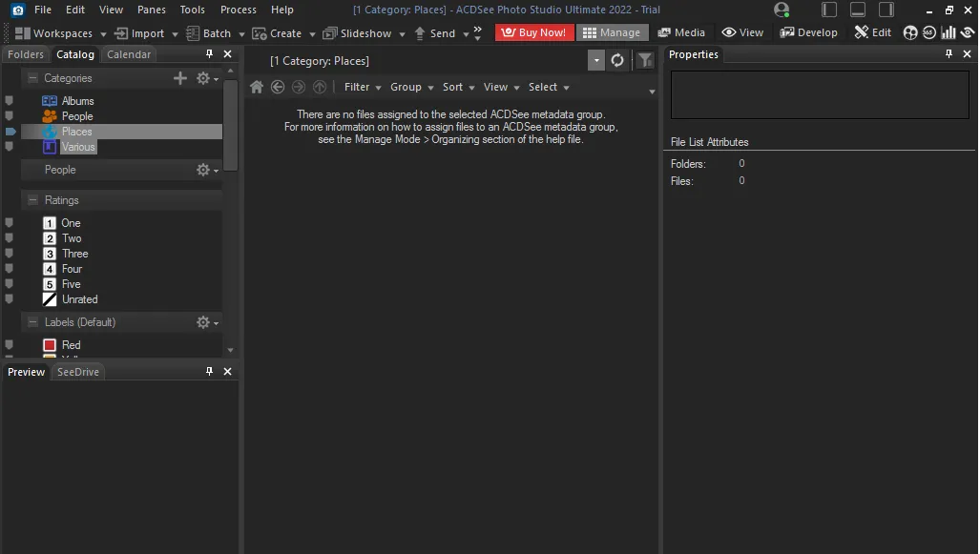Open the quick filter funnel icon
The height and width of the screenshot is (554, 980).
pos(645,61)
